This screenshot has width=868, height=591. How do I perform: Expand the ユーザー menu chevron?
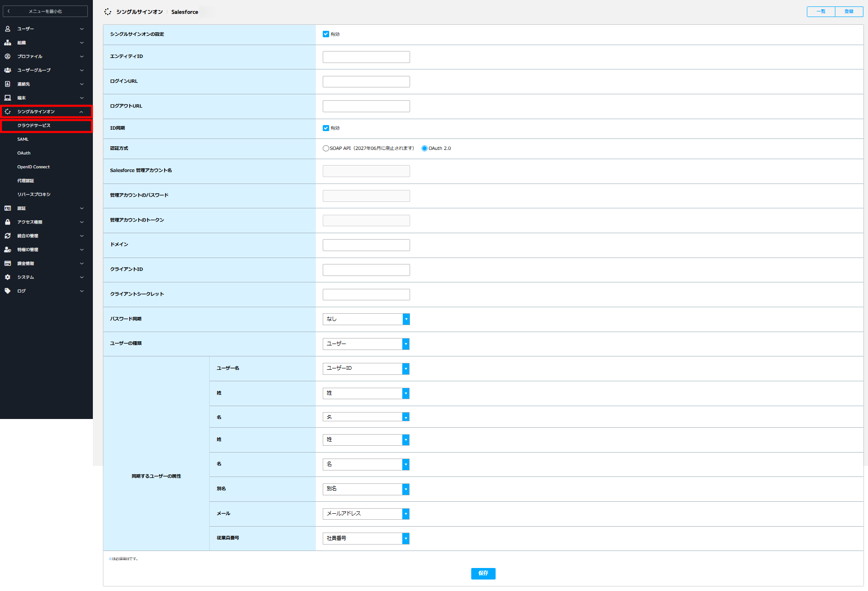[82, 29]
